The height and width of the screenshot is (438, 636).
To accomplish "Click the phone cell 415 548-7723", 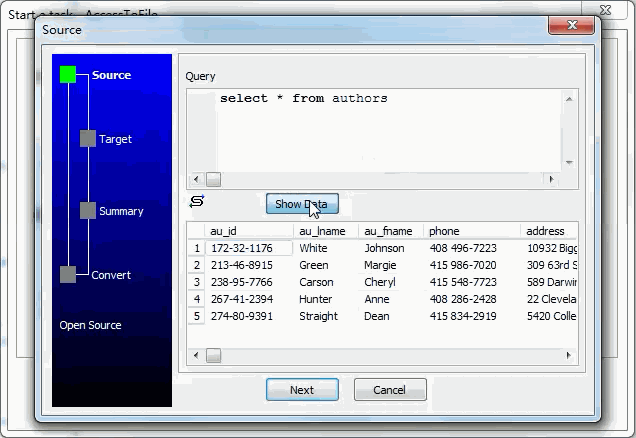I will pos(472,282).
